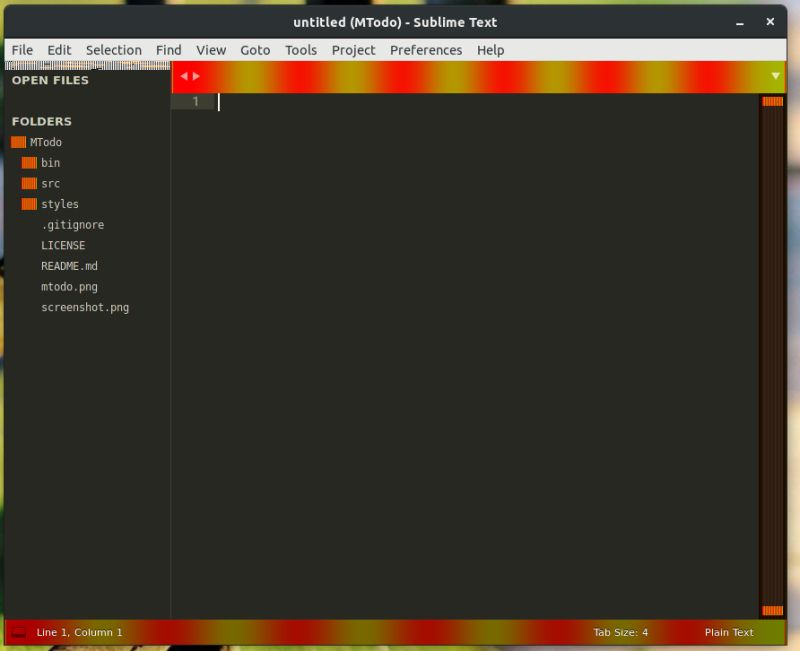The width and height of the screenshot is (800, 651).
Task: Click the right tab-scroll arrow
Action: pyautogui.click(x=196, y=75)
